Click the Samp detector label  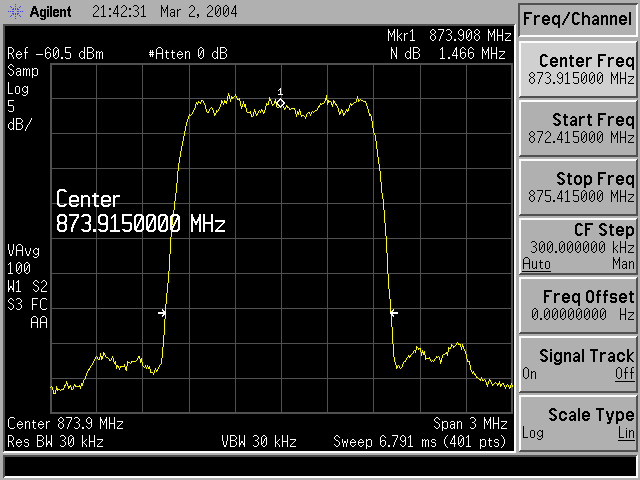click(x=23, y=71)
